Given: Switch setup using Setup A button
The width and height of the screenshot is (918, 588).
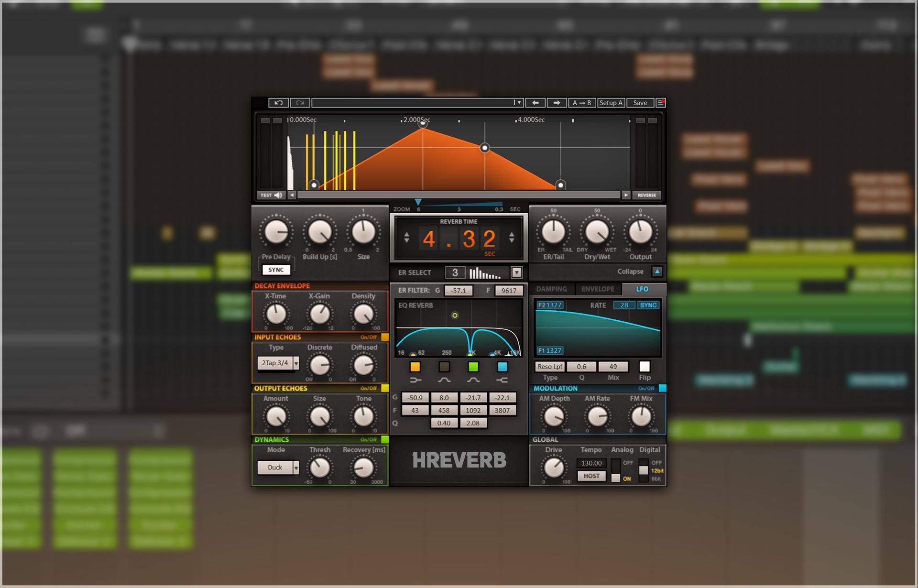Looking at the screenshot, I should point(611,103).
